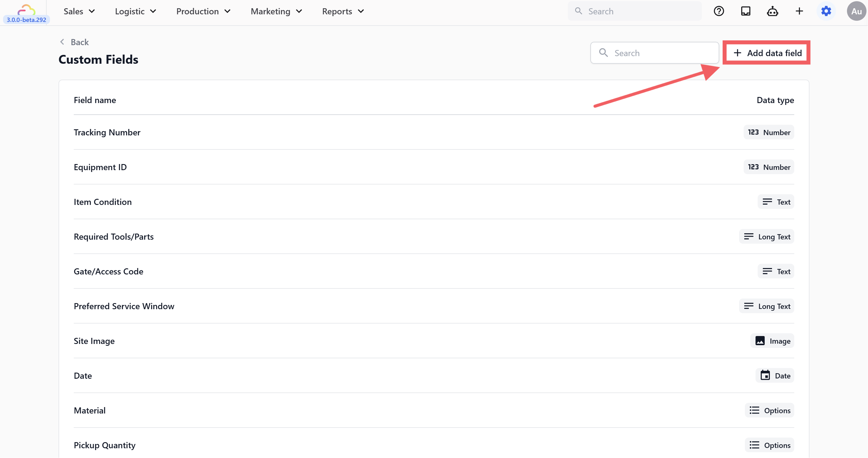Click the plus icon in top bar

point(799,12)
